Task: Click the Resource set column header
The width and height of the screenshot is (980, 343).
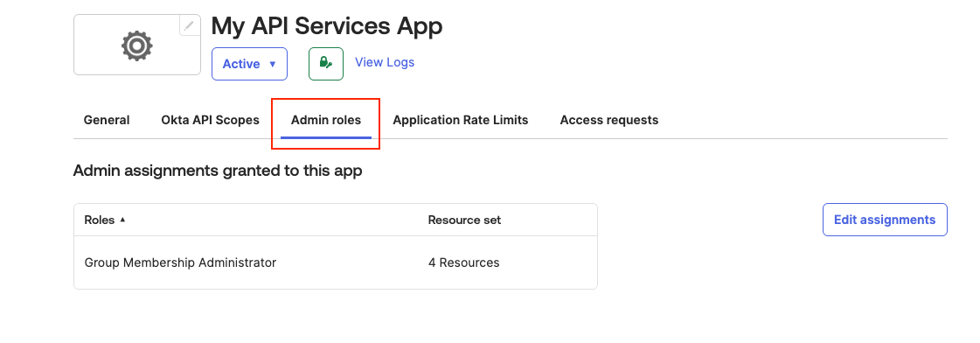Action: tap(464, 220)
